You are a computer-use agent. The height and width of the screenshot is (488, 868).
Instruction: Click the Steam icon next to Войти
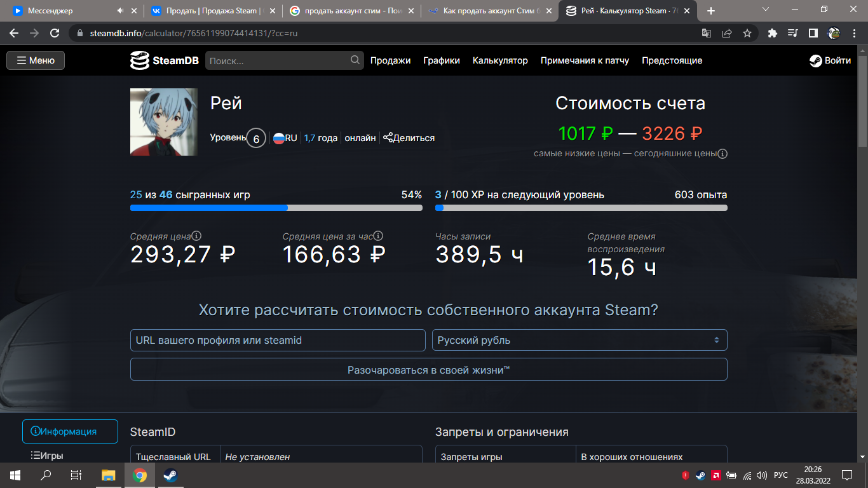(x=815, y=60)
